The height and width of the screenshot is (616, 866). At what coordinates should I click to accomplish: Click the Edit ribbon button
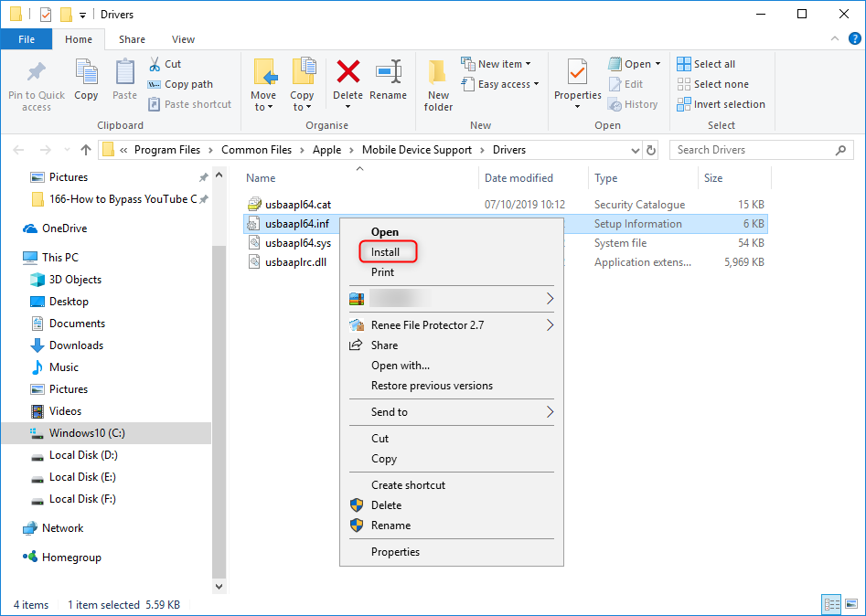coord(626,84)
